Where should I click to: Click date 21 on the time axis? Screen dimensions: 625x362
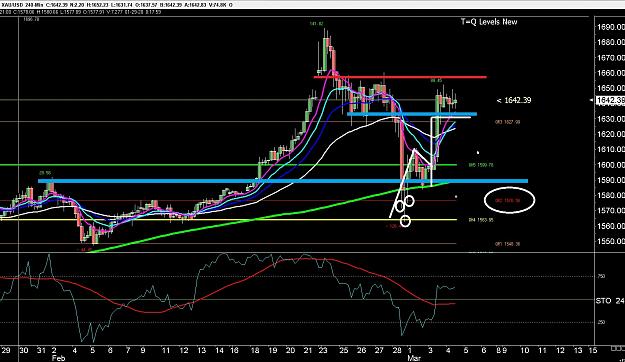click(308, 350)
